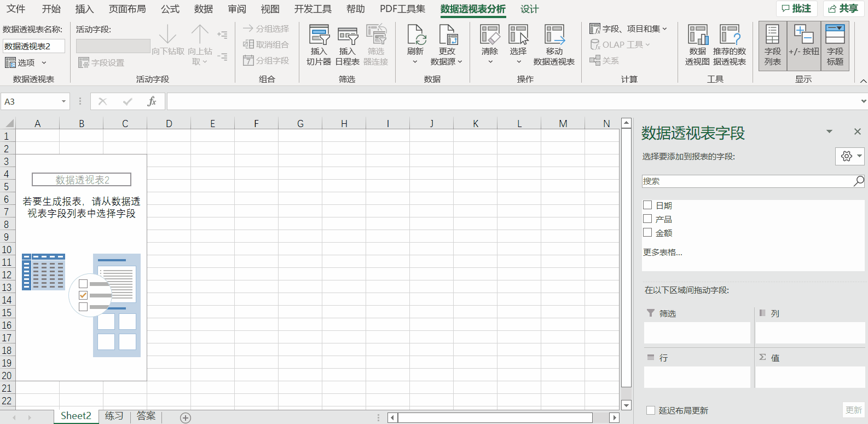Click the 更多表格... link
Image resolution: width=868 pixels, height=424 pixels.
(662, 252)
